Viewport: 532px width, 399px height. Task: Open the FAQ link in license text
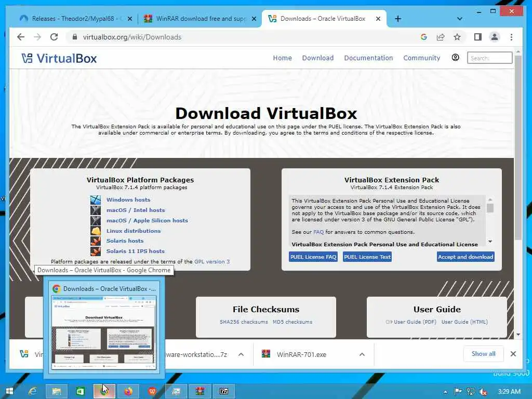[x=318, y=232]
